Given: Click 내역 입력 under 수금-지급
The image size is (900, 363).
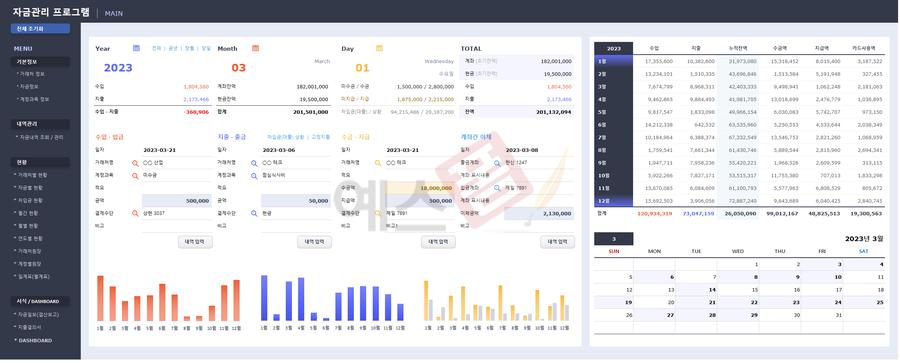Looking at the screenshot, I should click(439, 242).
